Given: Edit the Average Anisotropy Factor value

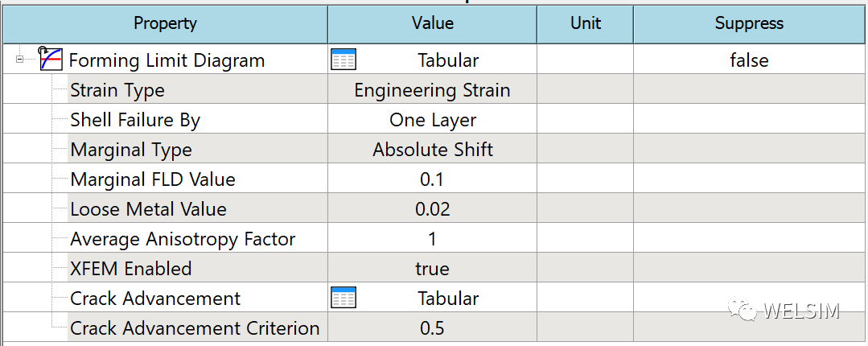Looking at the screenshot, I should pos(432,239).
